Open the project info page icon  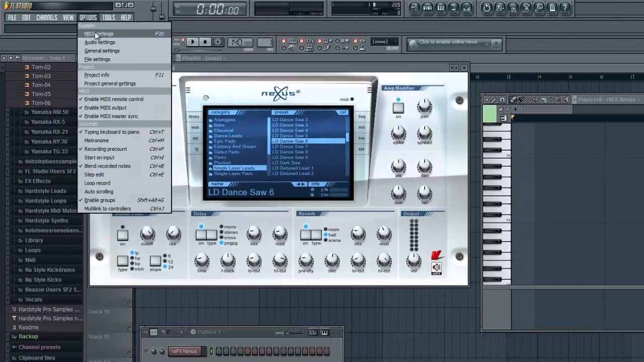click(552, 8)
